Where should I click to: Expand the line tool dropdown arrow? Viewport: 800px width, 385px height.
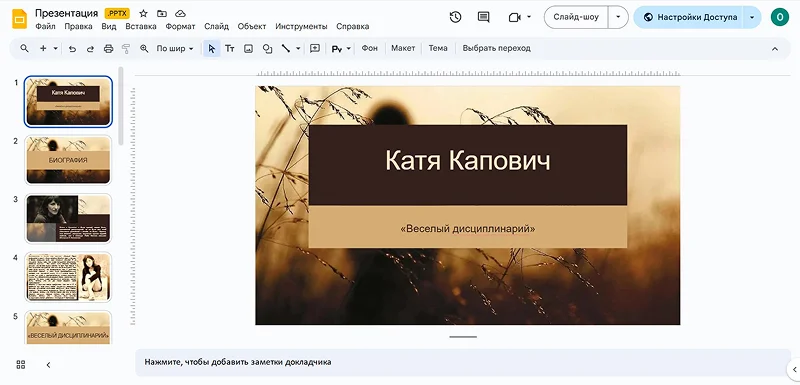pyautogui.click(x=298, y=48)
